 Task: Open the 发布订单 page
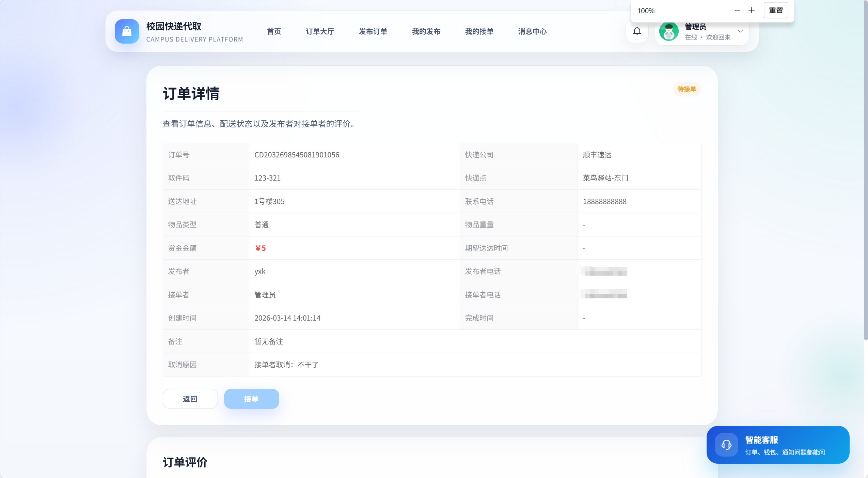coord(373,31)
